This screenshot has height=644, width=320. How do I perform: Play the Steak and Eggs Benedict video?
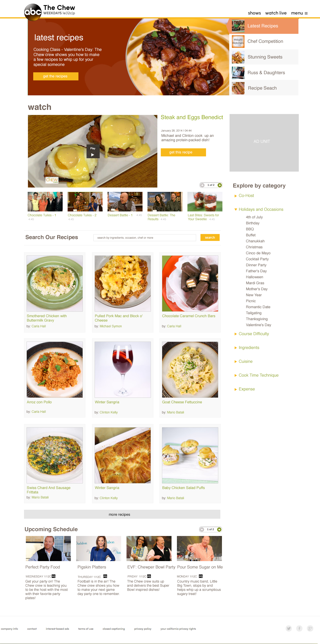[x=93, y=151]
